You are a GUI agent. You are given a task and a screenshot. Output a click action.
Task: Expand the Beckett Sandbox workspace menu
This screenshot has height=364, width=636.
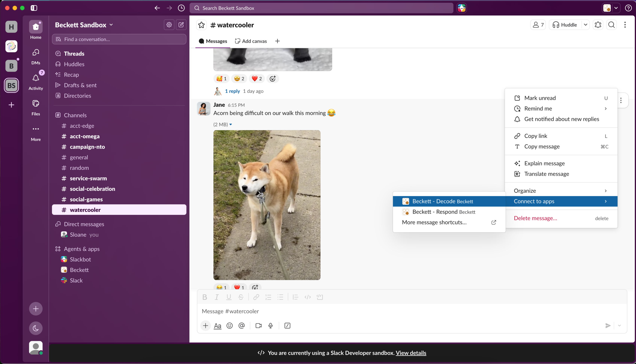tap(84, 25)
